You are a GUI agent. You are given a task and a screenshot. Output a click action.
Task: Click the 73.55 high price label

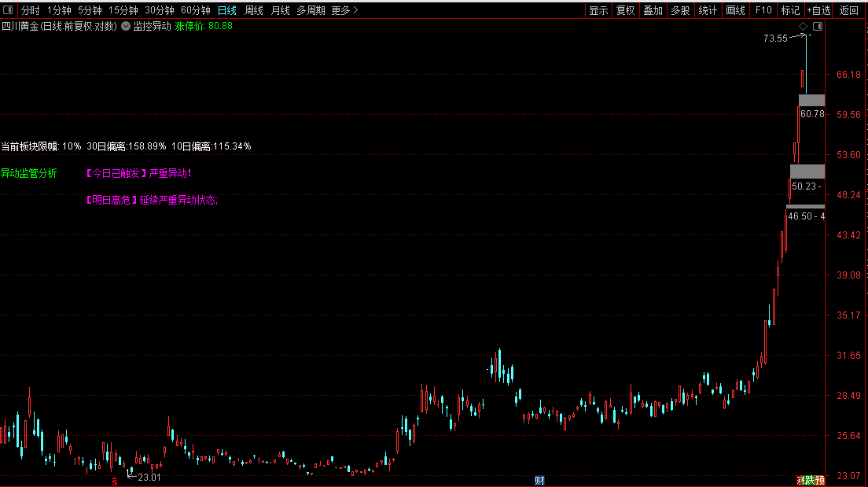(775, 39)
